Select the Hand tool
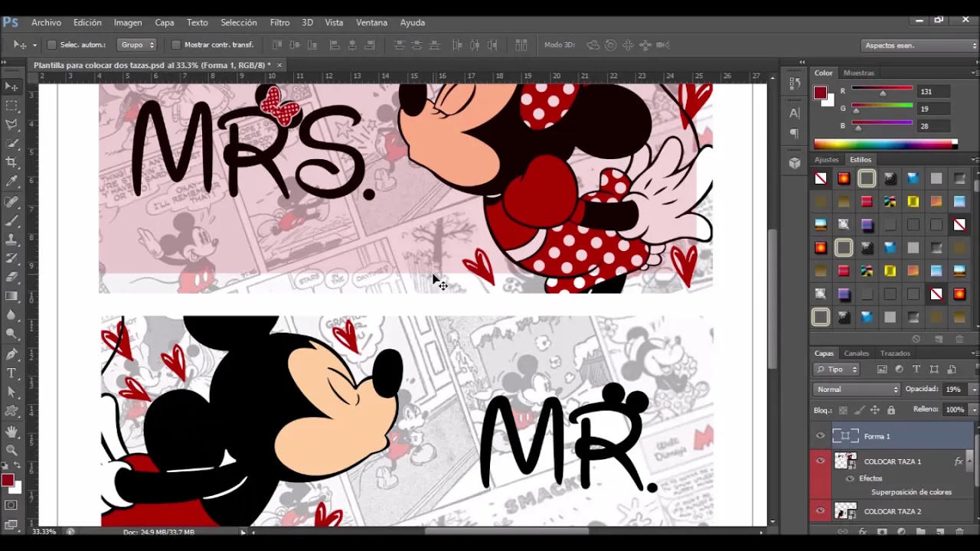Viewport: 980px width, 551px height. pos(11,432)
